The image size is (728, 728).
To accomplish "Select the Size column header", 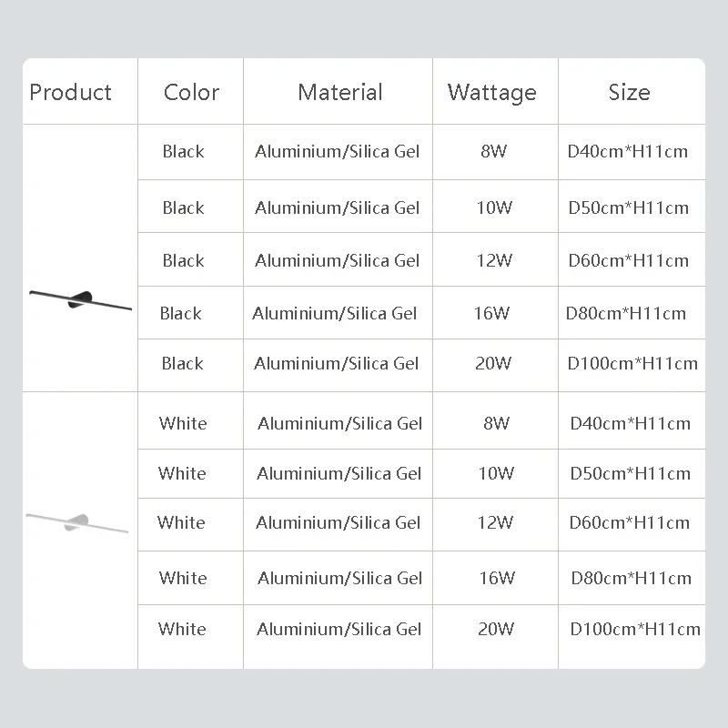I will point(629,92).
